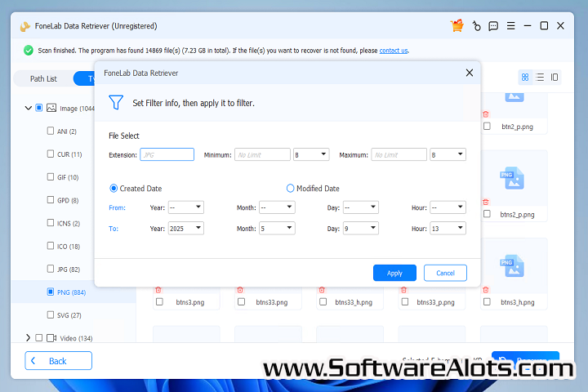Focus the Minimum size input field
Viewport: 588px width, 392px height.
tap(262, 154)
